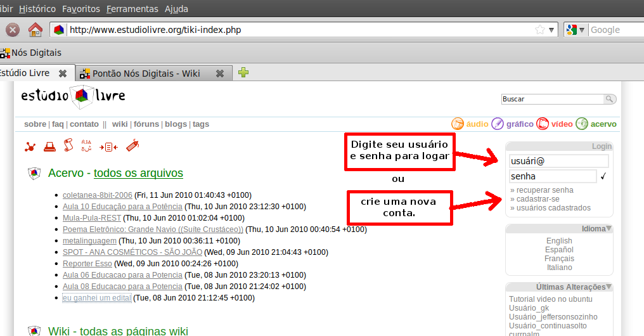Screen dimensions: 644x336
Task: Click the search magnifier button
Action: point(609,99)
